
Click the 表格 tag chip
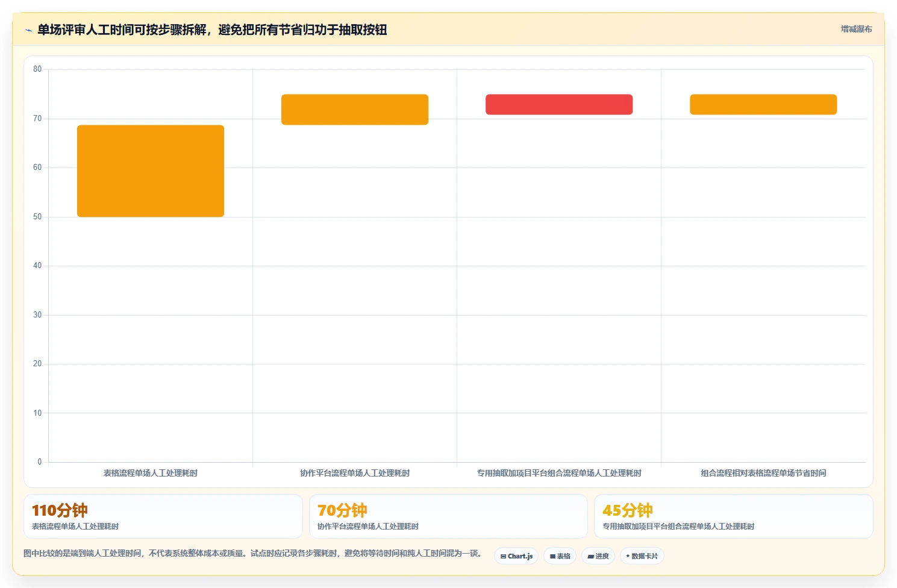tap(560, 556)
